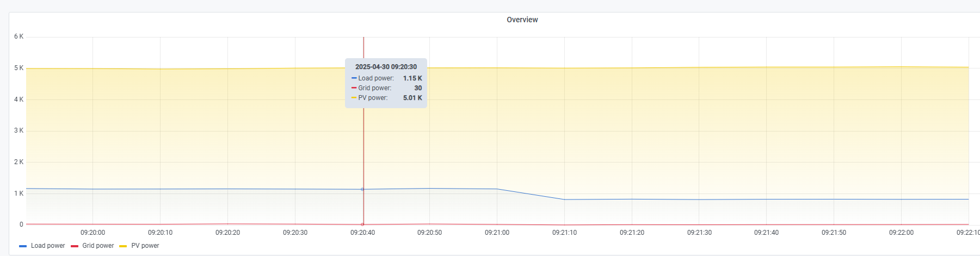The width and height of the screenshot is (980, 256).
Task: Click the 09:21:30 time axis label
Action: click(699, 233)
